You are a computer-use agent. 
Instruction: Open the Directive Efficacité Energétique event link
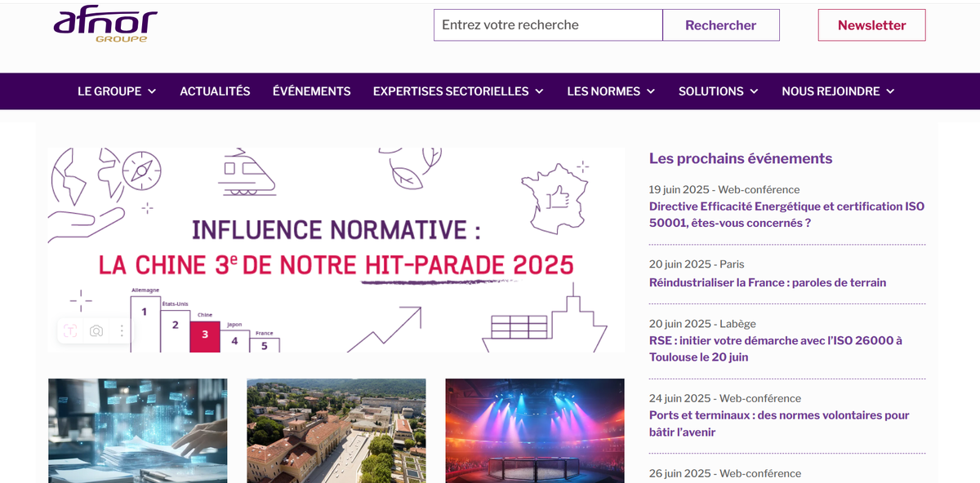tap(787, 215)
